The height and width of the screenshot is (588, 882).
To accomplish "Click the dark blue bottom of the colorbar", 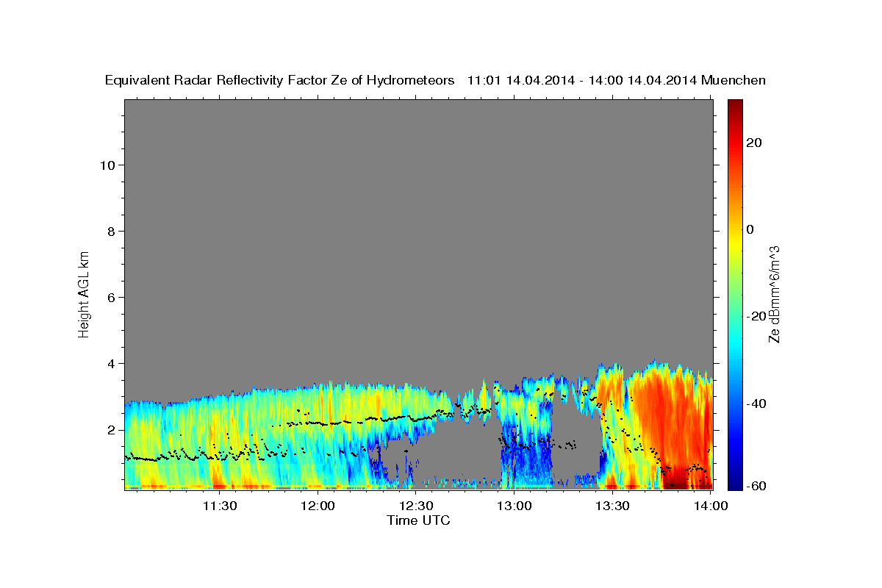I will click(x=736, y=481).
